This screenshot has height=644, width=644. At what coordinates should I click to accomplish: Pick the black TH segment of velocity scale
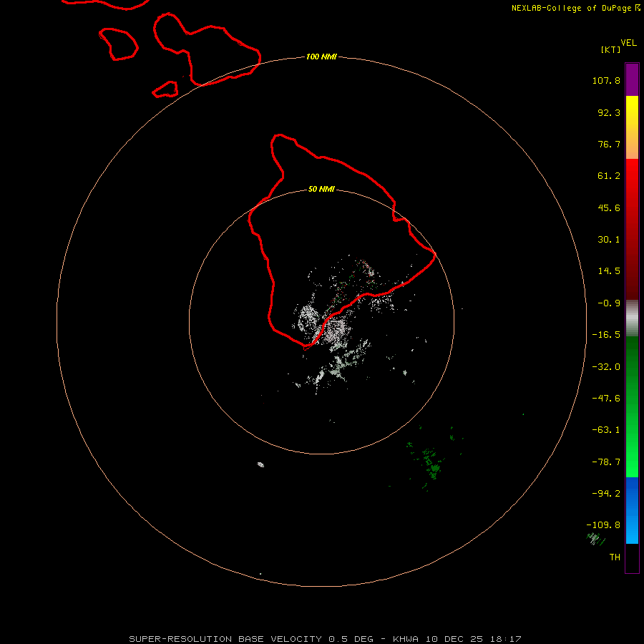pos(632,557)
